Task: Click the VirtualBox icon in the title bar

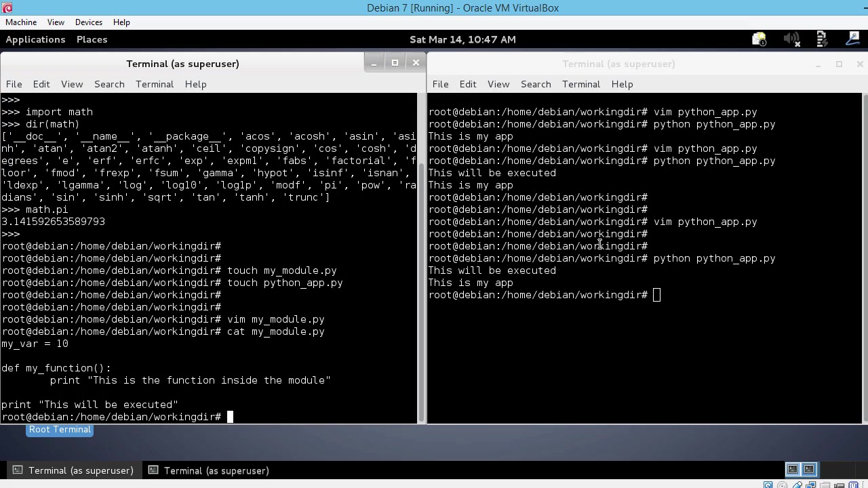Action: point(7,7)
